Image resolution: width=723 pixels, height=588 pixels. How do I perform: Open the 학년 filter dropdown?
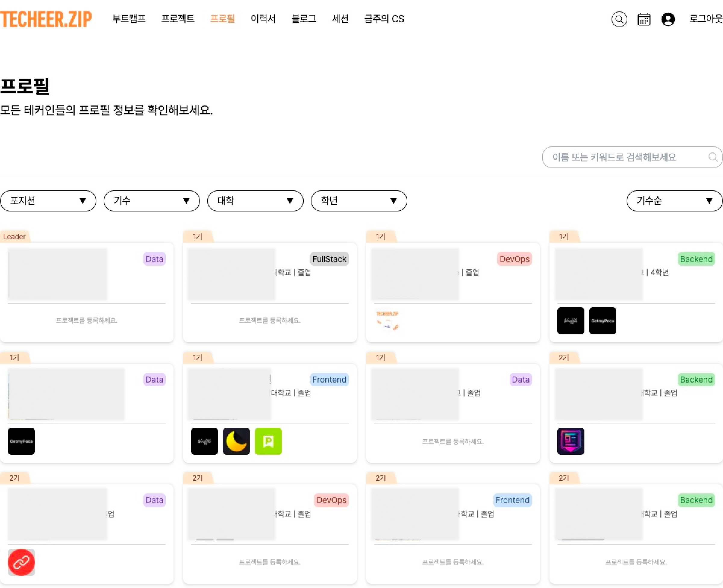tap(358, 201)
